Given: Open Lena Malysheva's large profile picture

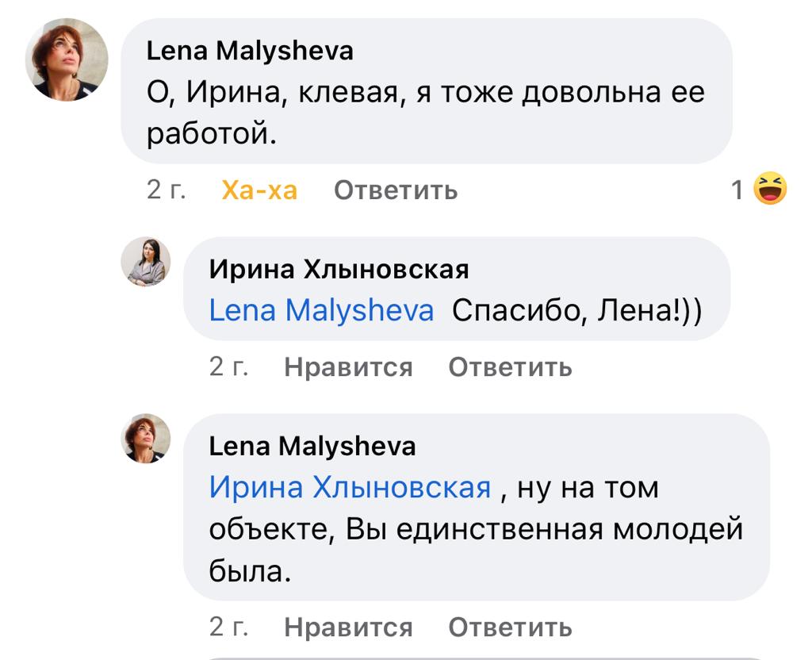Looking at the screenshot, I should pyautogui.click(x=67, y=59).
